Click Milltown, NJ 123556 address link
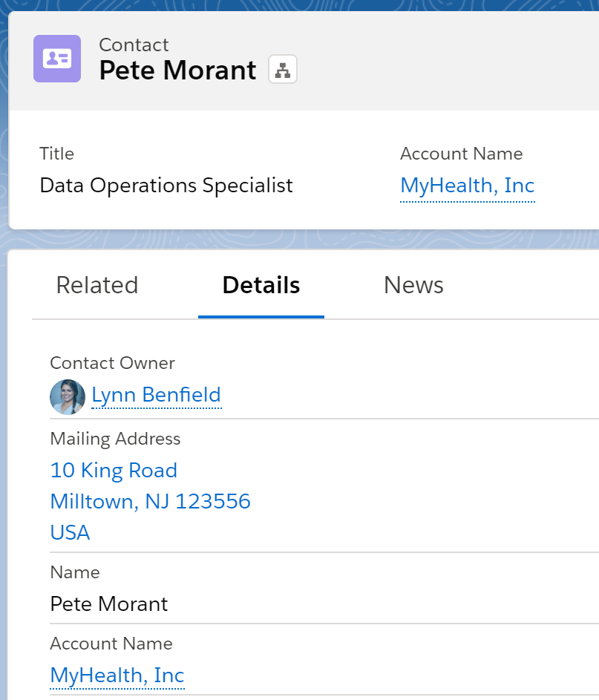599x700 pixels. 151,501
